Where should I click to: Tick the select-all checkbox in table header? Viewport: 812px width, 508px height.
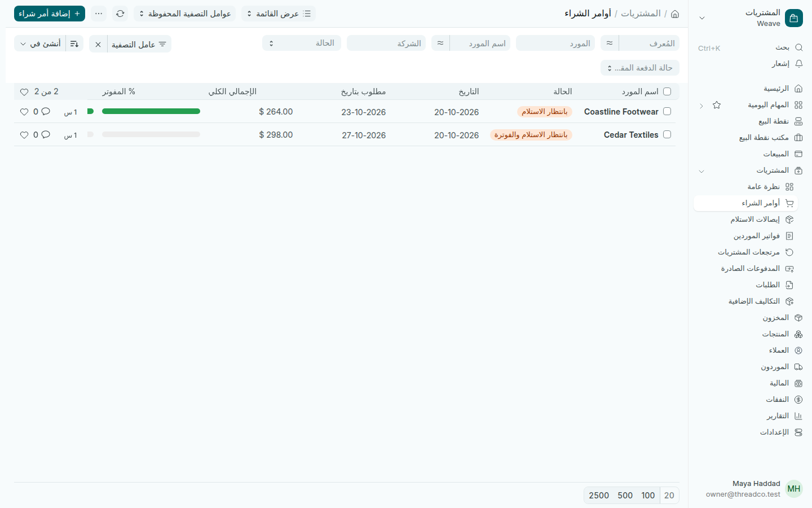(667, 91)
